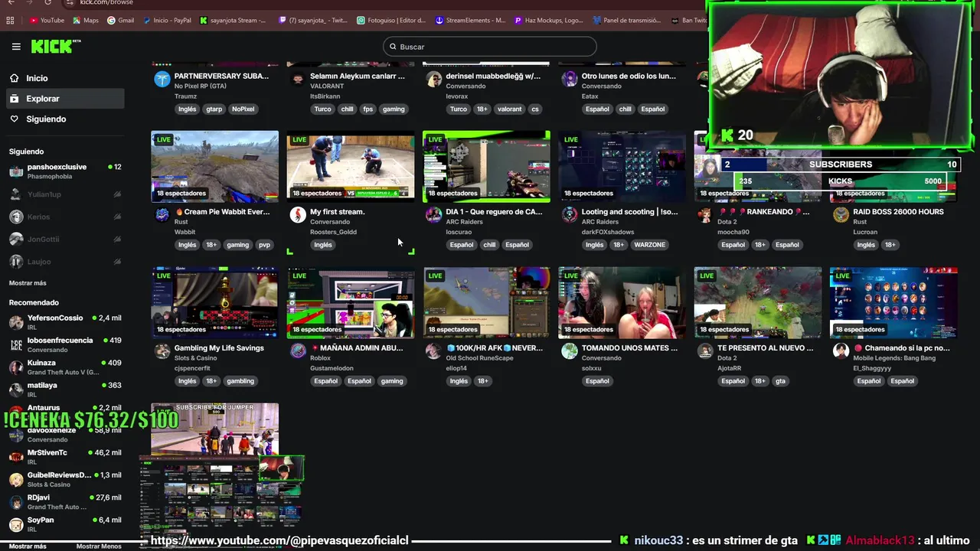The image size is (980, 551).
Task: Open Gambling My Life Savings thumbnail
Action: (215, 302)
